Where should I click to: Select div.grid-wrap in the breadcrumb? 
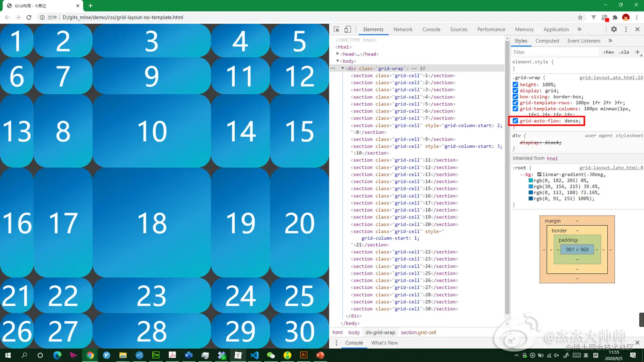pyautogui.click(x=380, y=333)
